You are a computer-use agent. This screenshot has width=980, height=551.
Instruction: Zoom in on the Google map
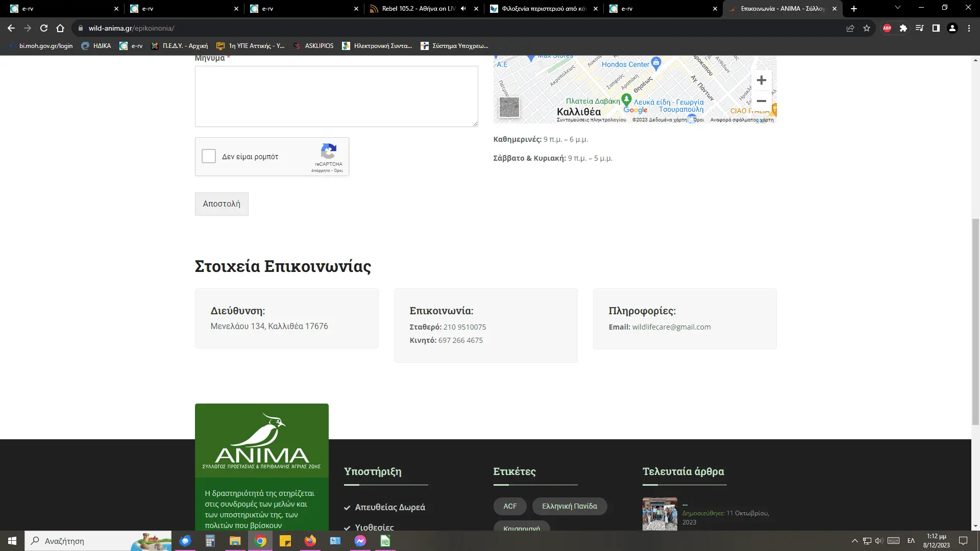pyautogui.click(x=761, y=80)
